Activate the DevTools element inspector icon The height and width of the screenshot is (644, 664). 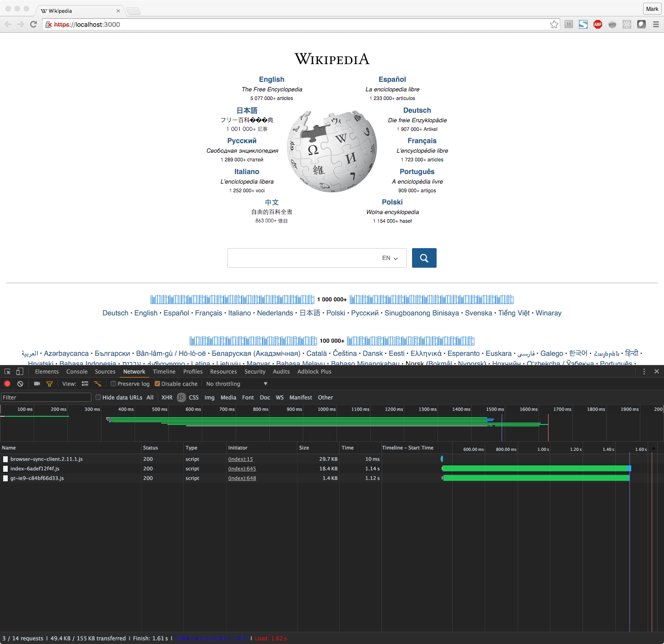coord(8,372)
